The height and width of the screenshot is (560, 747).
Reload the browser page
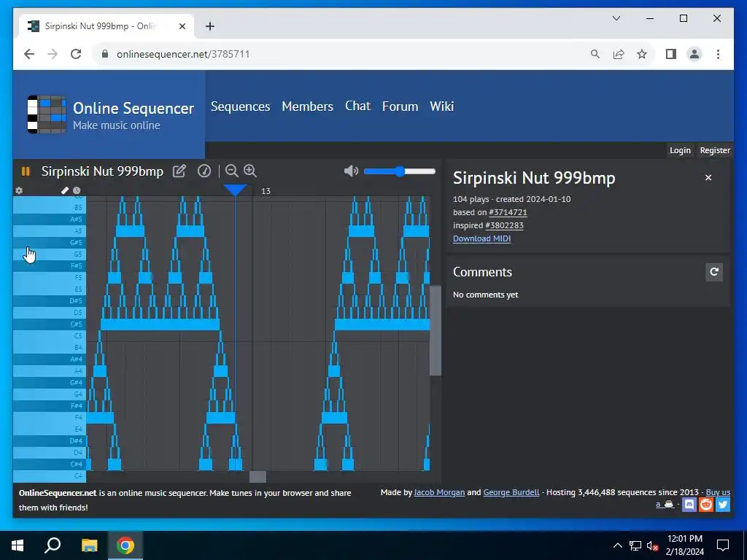point(76,54)
